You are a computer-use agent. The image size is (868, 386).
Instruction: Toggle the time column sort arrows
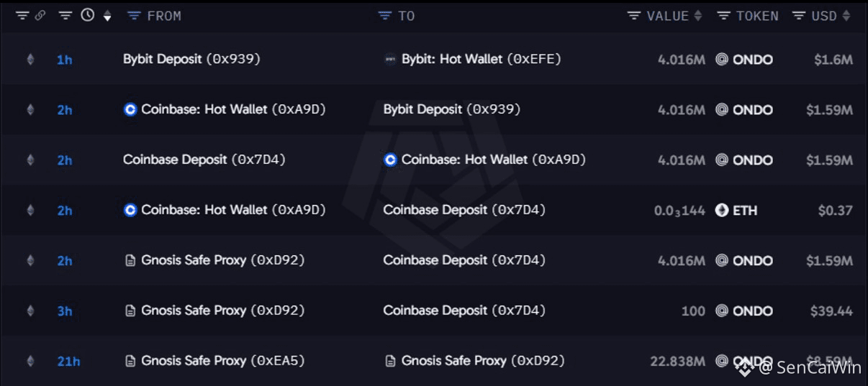click(x=107, y=16)
